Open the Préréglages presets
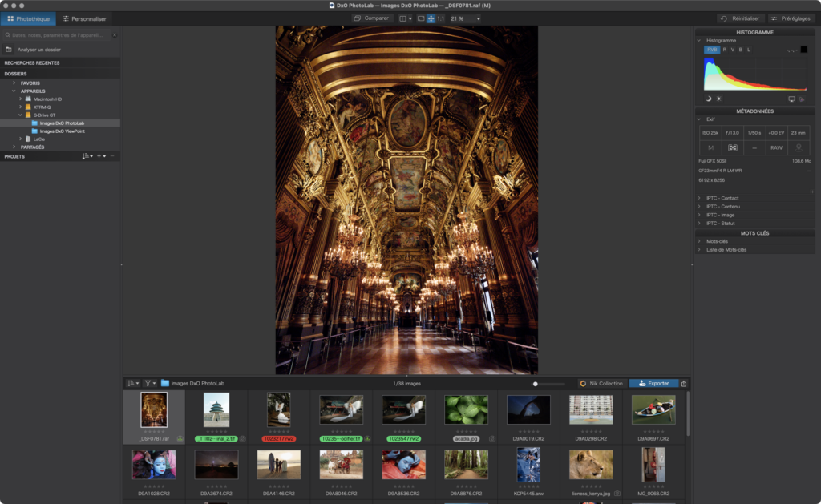Image resolution: width=821 pixels, height=504 pixels. [791, 19]
